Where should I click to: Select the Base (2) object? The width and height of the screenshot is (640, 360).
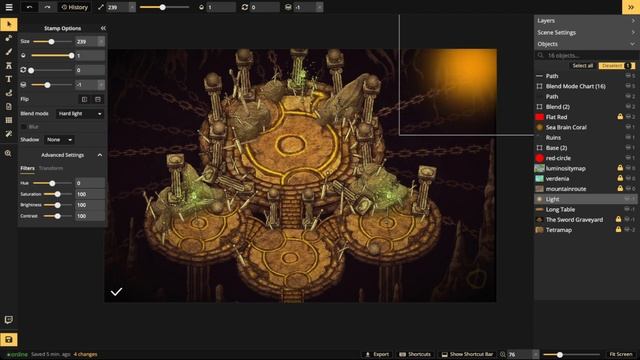pyautogui.click(x=587, y=148)
